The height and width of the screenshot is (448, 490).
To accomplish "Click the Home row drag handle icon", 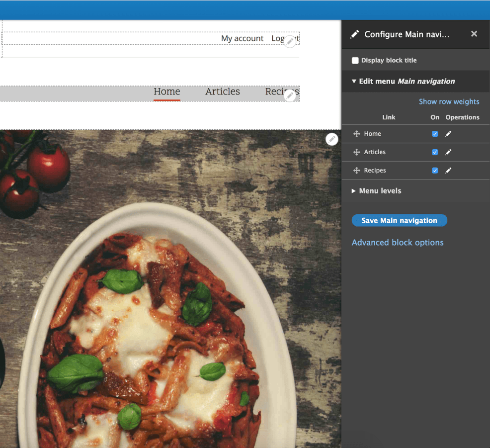I will [356, 134].
